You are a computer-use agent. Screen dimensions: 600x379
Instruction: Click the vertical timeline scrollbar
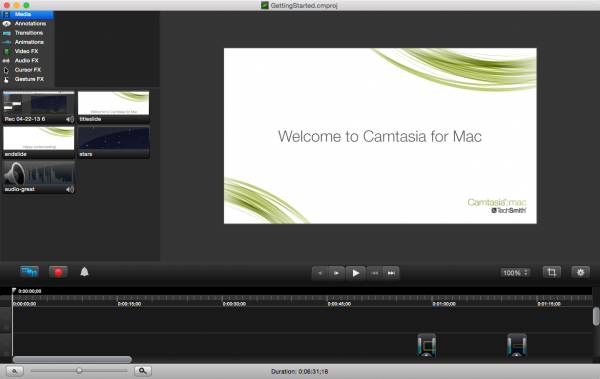point(596,317)
